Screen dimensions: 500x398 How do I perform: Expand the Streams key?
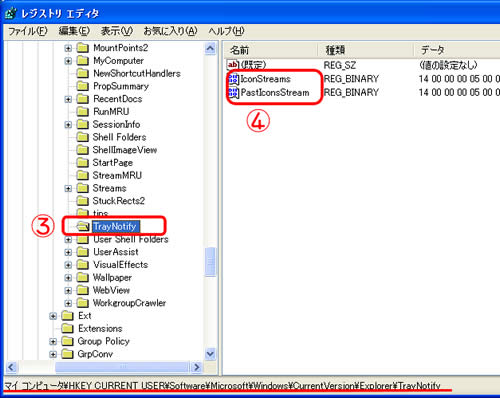[68, 188]
